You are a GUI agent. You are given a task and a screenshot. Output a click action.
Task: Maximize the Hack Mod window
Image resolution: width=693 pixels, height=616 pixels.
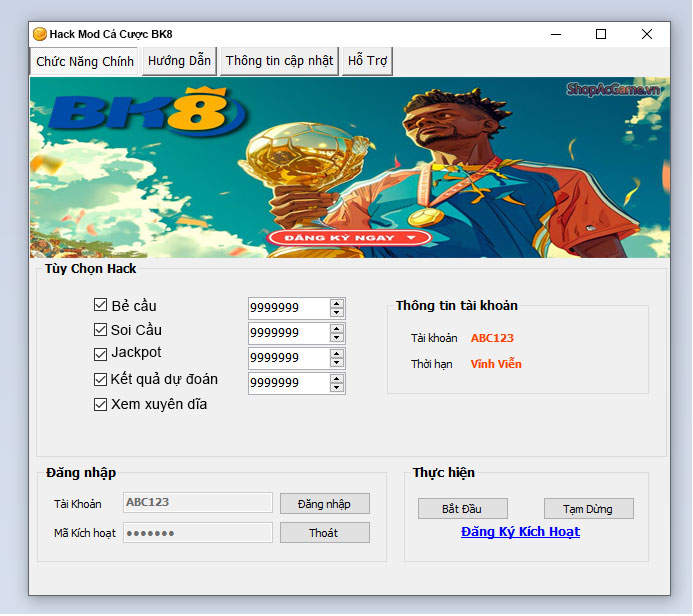click(x=601, y=34)
